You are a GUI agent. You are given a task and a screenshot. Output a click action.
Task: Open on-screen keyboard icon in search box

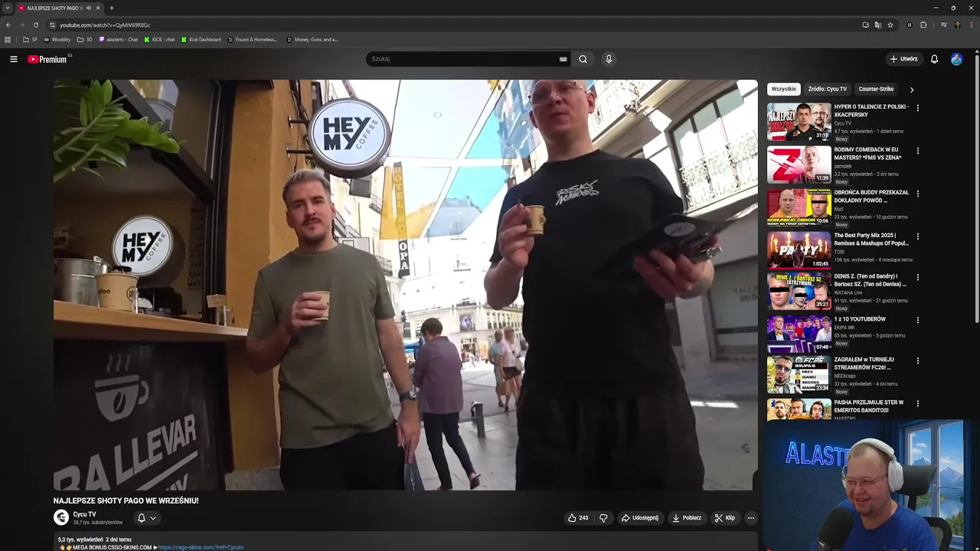click(x=563, y=59)
